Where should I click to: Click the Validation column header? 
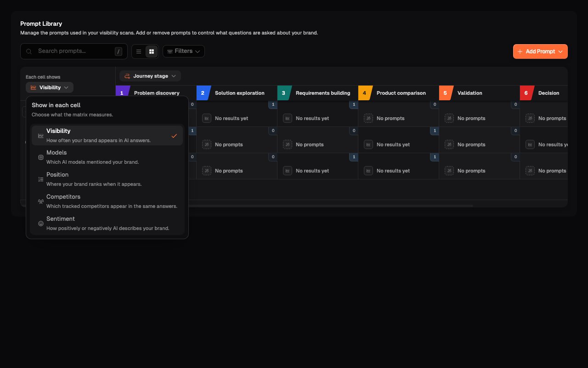(x=480, y=93)
